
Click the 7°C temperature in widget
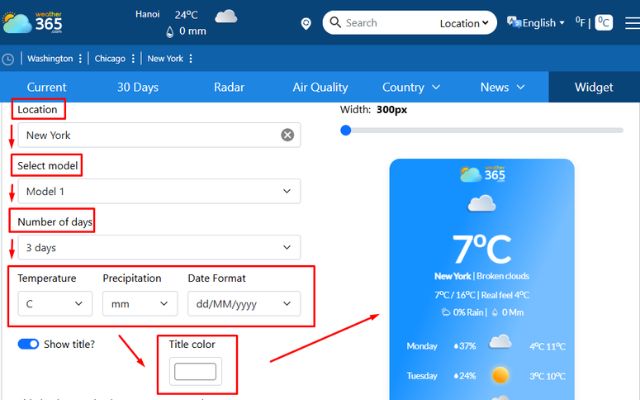click(482, 249)
